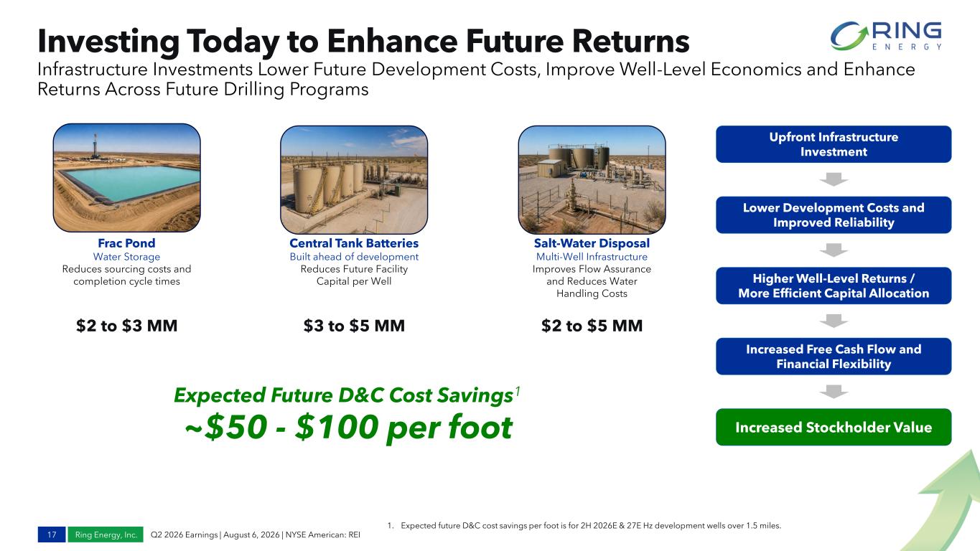This screenshot has width=980, height=551.
Task: Click the footnote about D&C cost savings
Action: (x=584, y=526)
